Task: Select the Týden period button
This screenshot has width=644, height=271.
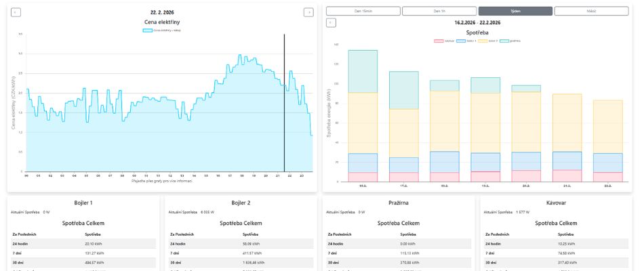Action: point(515,11)
